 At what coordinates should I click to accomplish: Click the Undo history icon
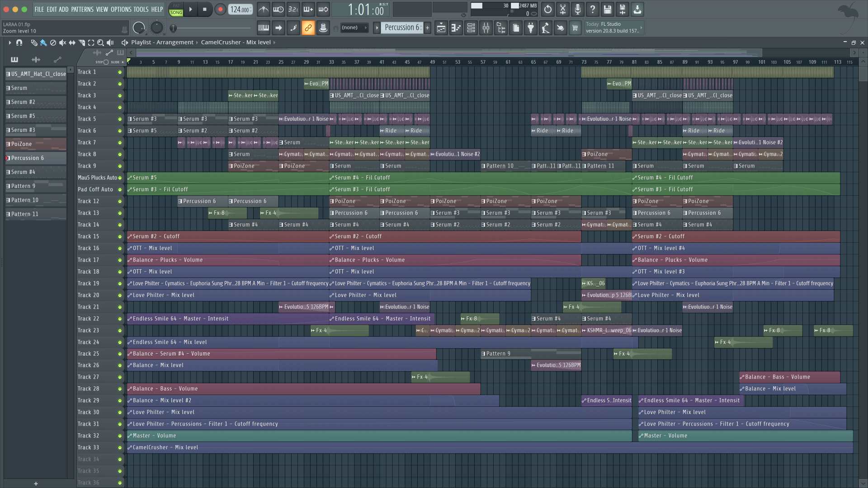pyautogui.click(x=547, y=9)
